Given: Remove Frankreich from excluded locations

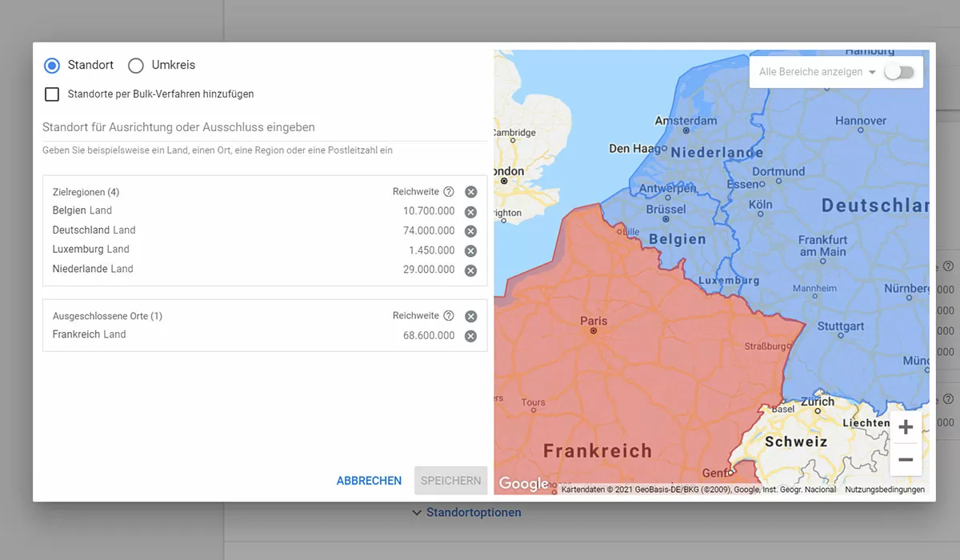Looking at the screenshot, I should tap(470, 334).
